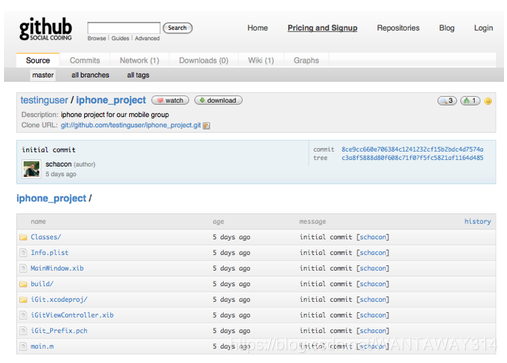The height and width of the screenshot is (363, 507).
Task: Open the iGit.xcodeproj/ directory
Action: coord(59,299)
